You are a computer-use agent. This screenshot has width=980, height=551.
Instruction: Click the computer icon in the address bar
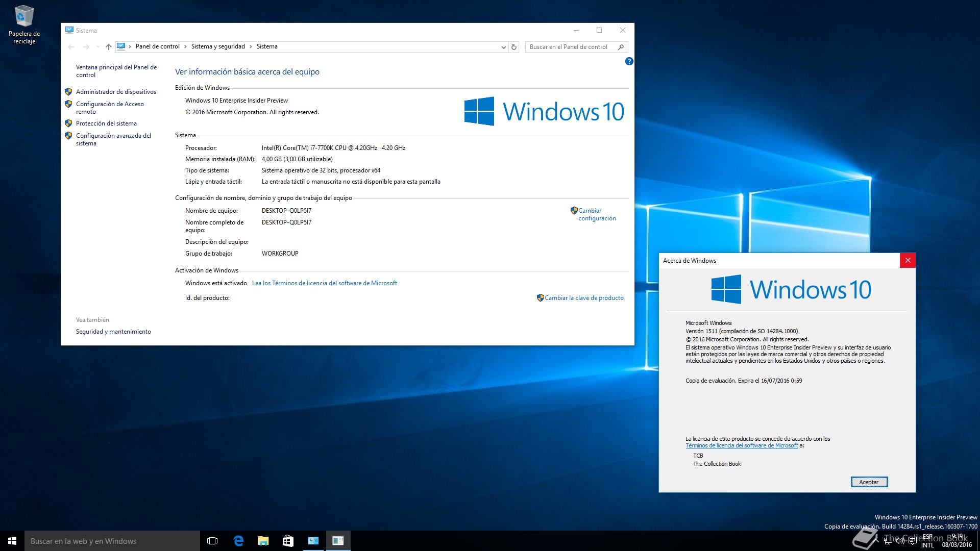[121, 46]
